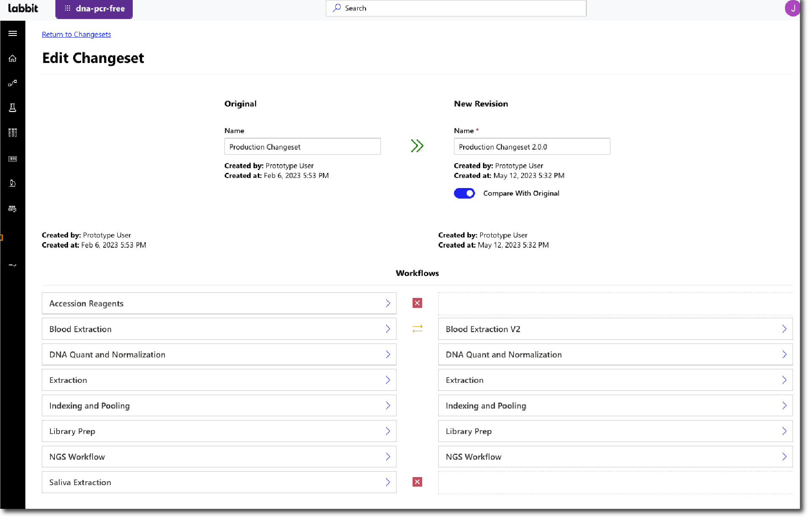812x521 pixels.
Task: Select the New Revision Name input field
Action: [531, 146]
